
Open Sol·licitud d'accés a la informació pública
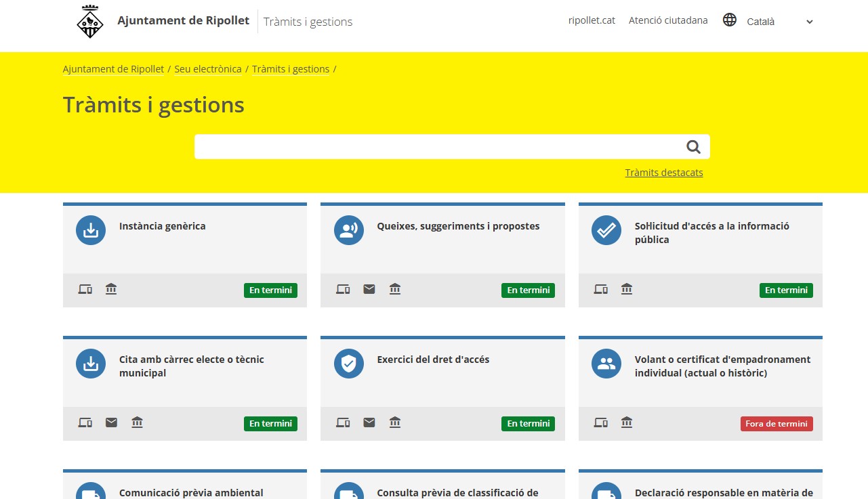point(712,233)
